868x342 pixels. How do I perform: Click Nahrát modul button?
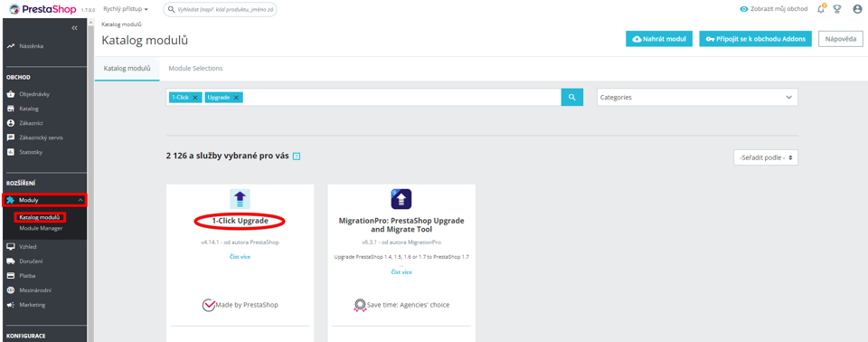[659, 39]
